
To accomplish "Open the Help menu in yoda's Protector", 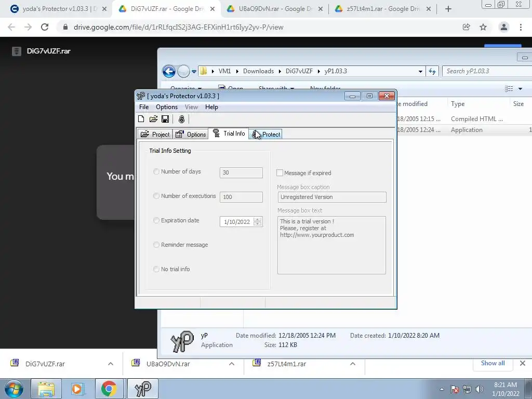I will (211, 107).
